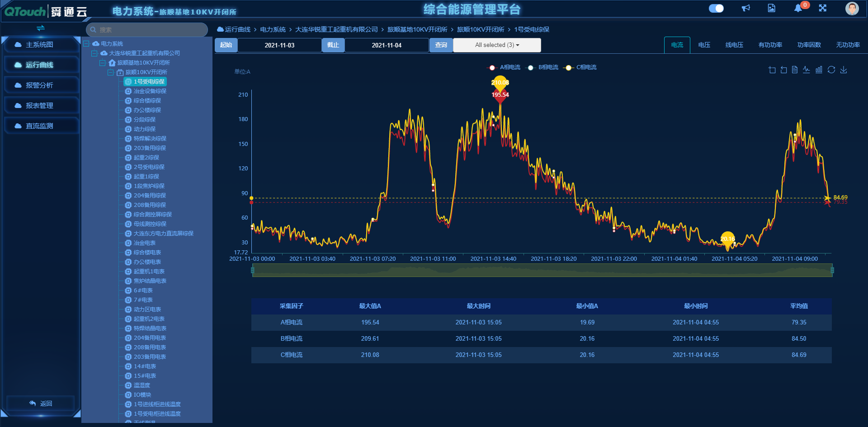This screenshot has height=427, width=868.
Task: Click the image file icon in header
Action: (x=772, y=8)
